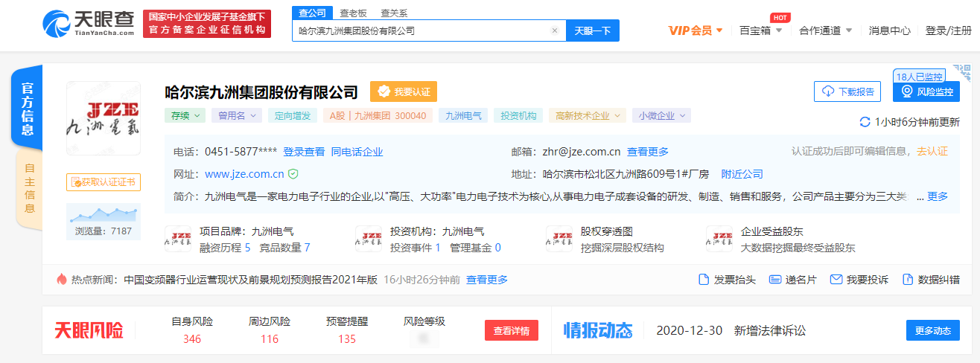The width and height of the screenshot is (980, 363).
Task: Click 查看更多 beside the email
Action: click(x=648, y=152)
